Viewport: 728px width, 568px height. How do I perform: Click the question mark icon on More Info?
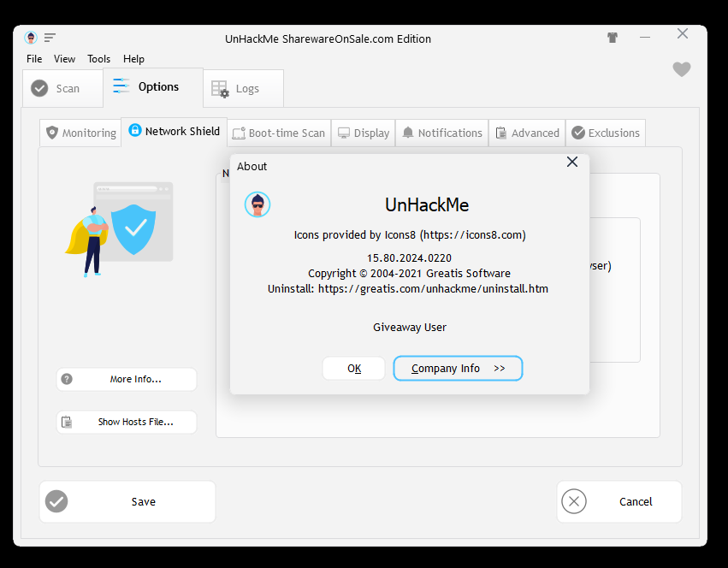[67, 379]
